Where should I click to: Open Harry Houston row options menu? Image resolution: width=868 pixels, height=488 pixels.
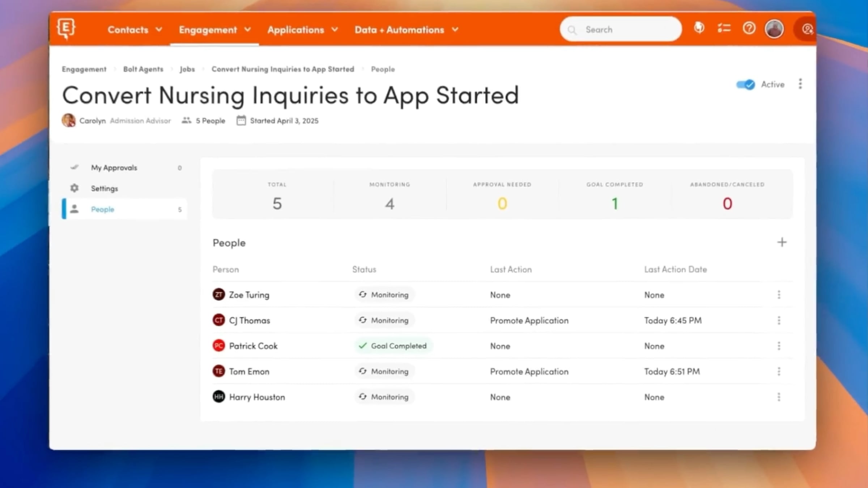coord(779,397)
